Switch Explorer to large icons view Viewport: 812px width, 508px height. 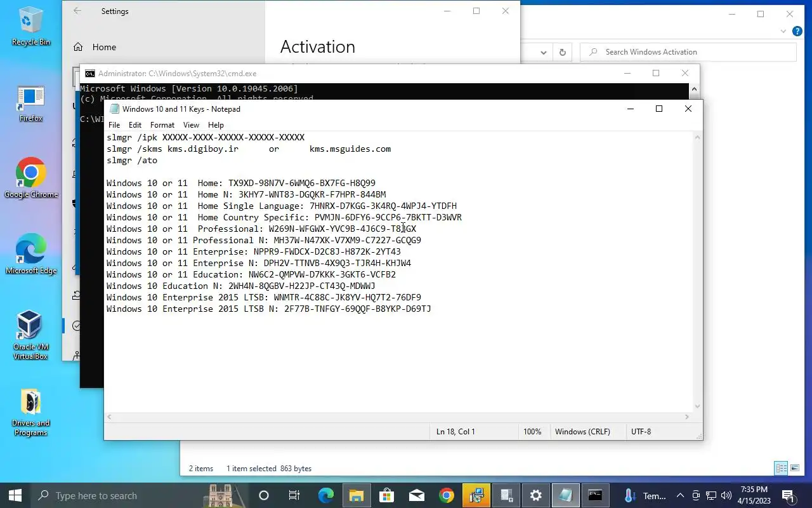794,468
